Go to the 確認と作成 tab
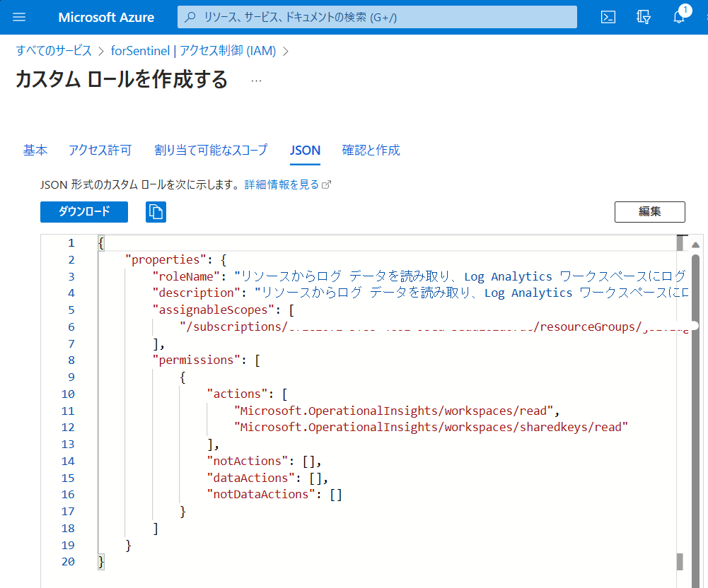The width and height of the screenshot is (708, 588). point(371,151)
